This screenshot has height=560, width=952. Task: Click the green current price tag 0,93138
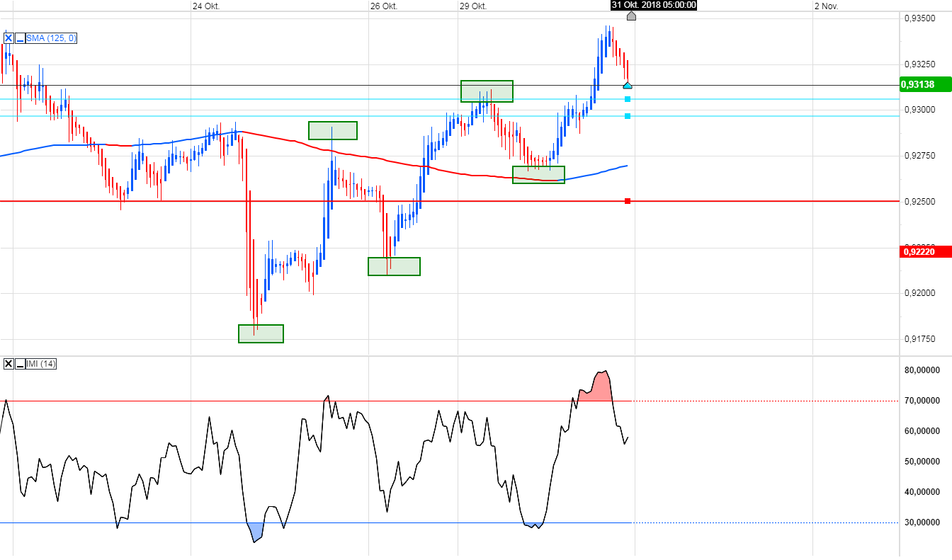tap(922, 84)
